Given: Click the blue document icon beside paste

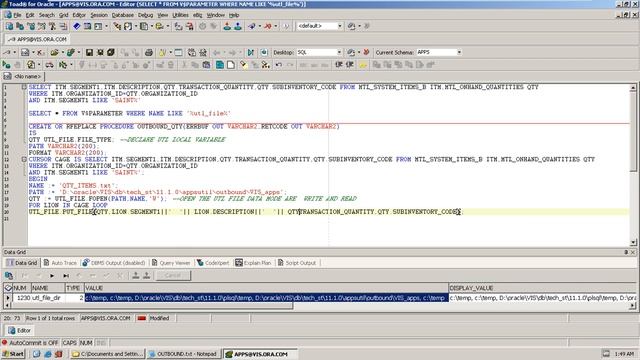Looking at the screenshot, I should [x=220, y=65].
